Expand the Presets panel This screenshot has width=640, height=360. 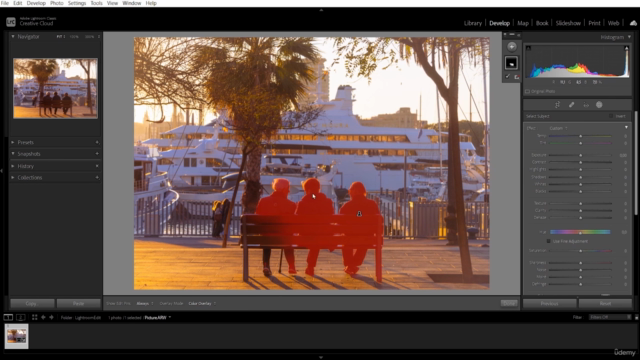13,142
